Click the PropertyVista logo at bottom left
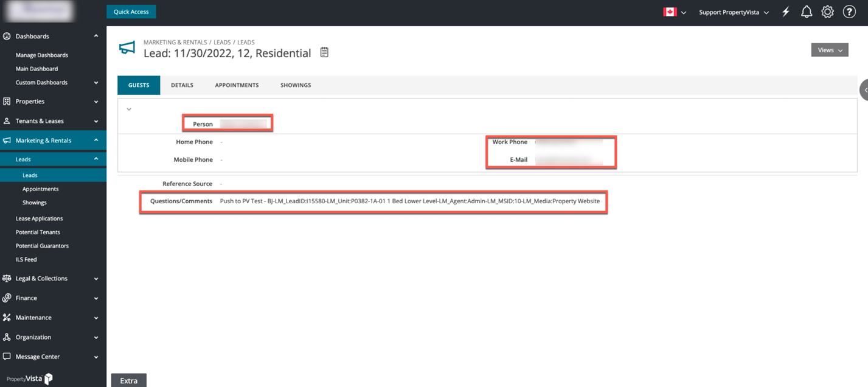Screen dimensions: 868x387 [29, 378]
